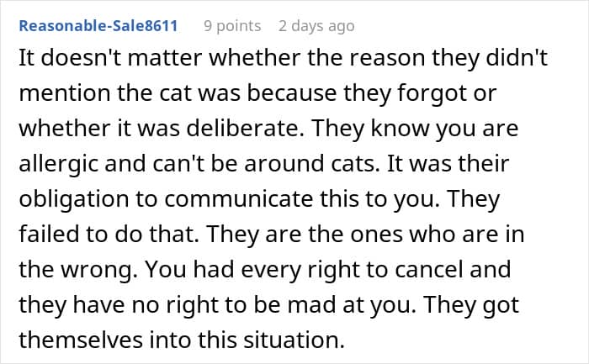
Task: Click the comment's first line starting 'It doesn't matter'
Action: [283, 58]
